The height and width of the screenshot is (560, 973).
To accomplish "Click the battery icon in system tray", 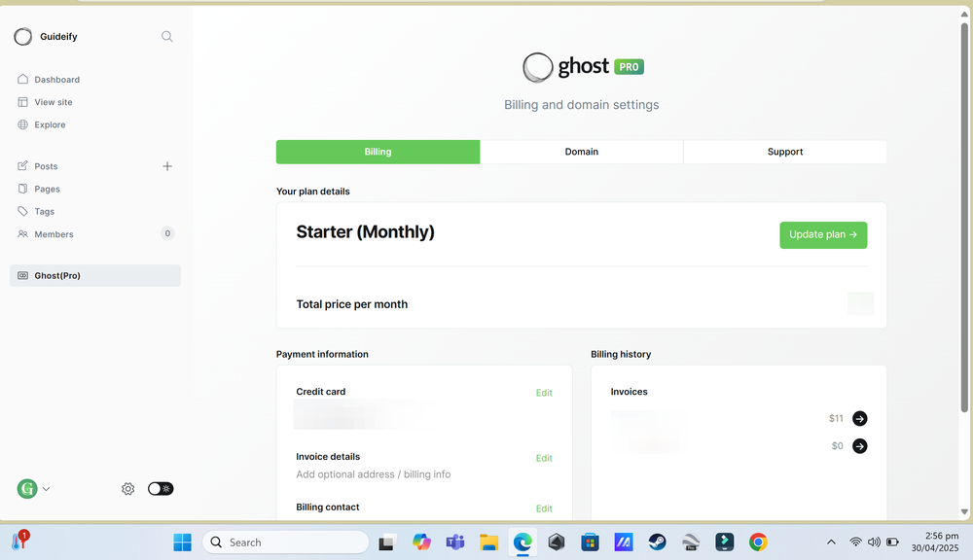I will click(x=892, y=542).
